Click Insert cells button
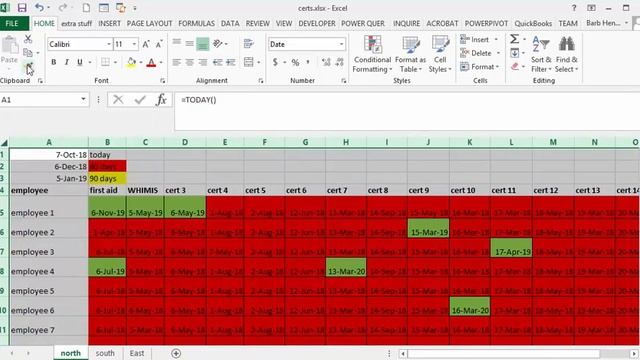 [475, 40]
